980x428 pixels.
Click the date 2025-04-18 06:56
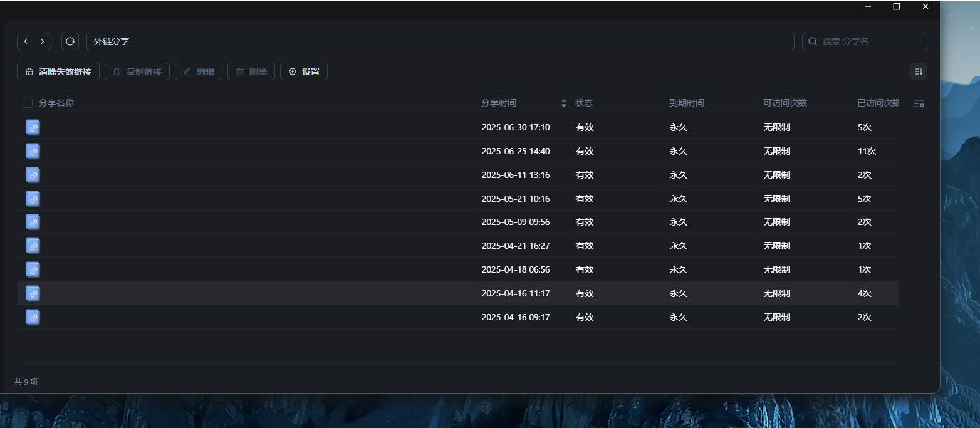[516, 269]
